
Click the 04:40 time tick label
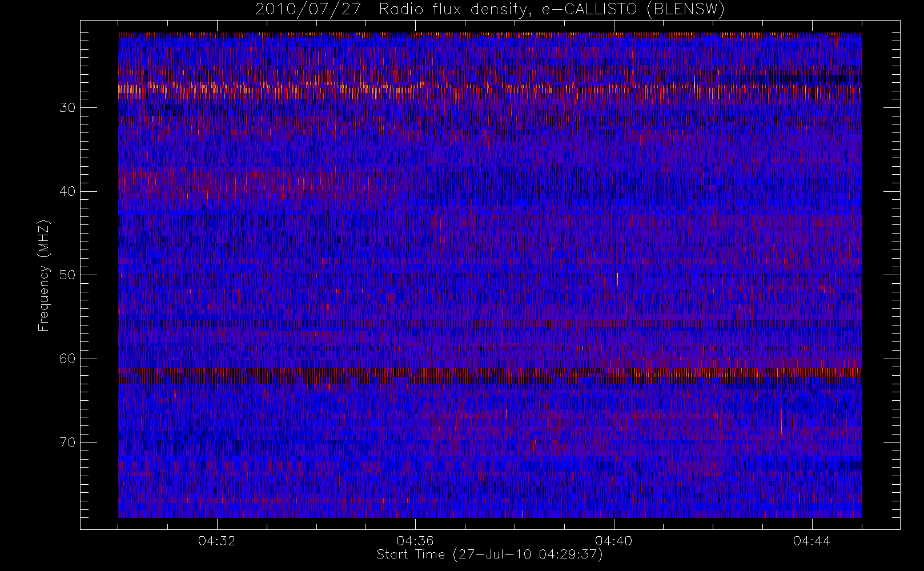614,540
